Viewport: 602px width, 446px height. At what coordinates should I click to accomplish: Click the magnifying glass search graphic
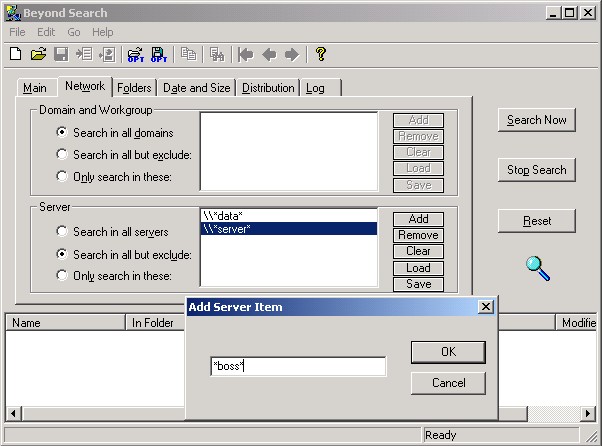coord(538,268)
